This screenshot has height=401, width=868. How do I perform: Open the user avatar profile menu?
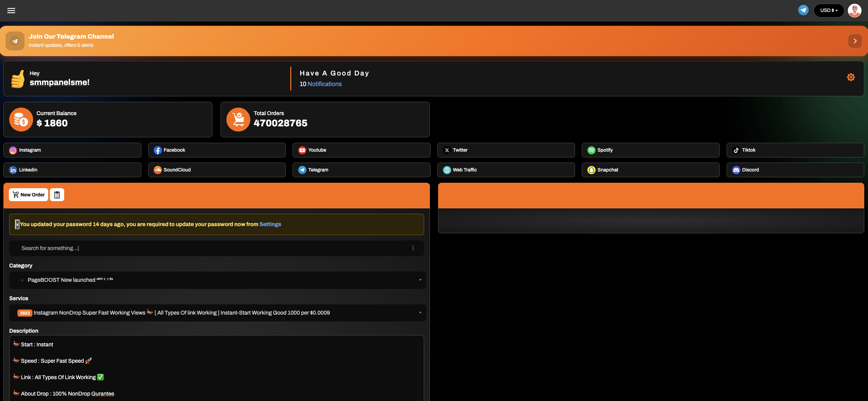(x=854, y=11)
